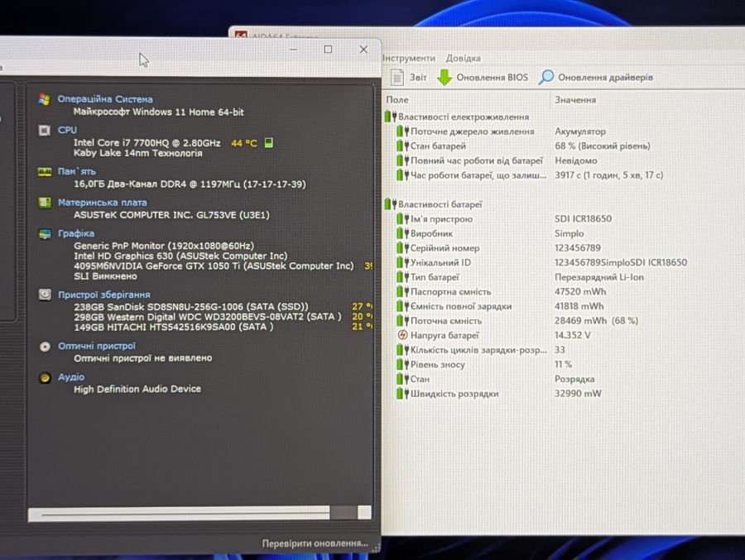Click the HITACHI HTS542516K9SA00 drive entry
The image size is (745, 560).
pos(174,327)
